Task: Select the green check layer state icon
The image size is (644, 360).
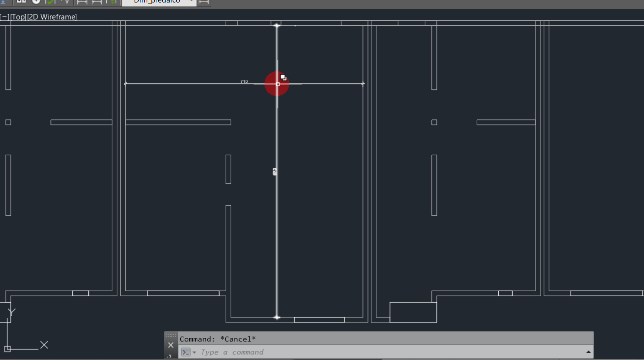Action: click(50, 2)
